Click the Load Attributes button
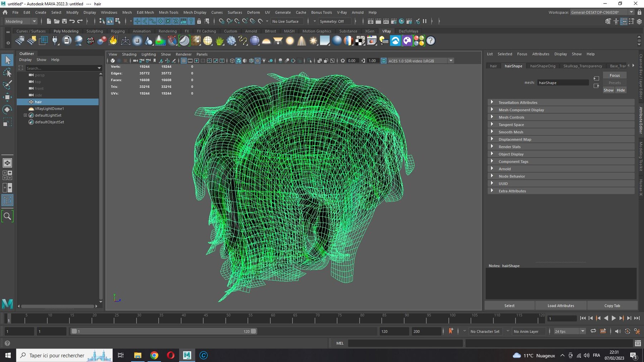 point(561,306)
